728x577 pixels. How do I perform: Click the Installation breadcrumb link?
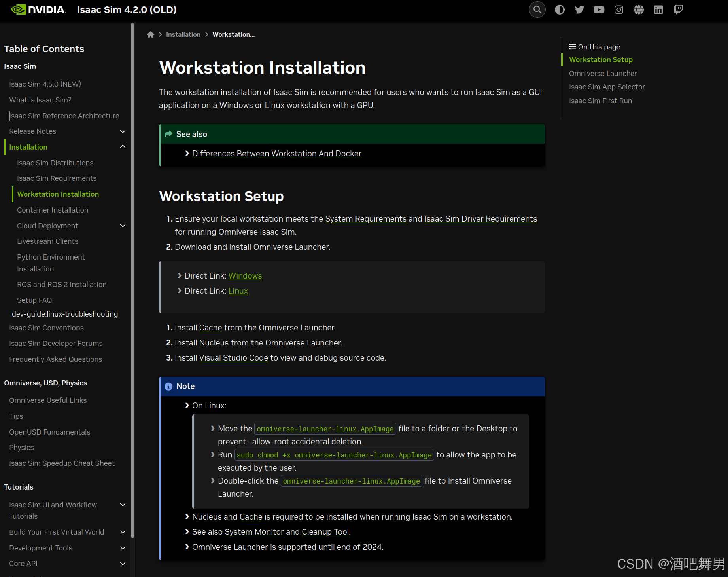[183, 34]
